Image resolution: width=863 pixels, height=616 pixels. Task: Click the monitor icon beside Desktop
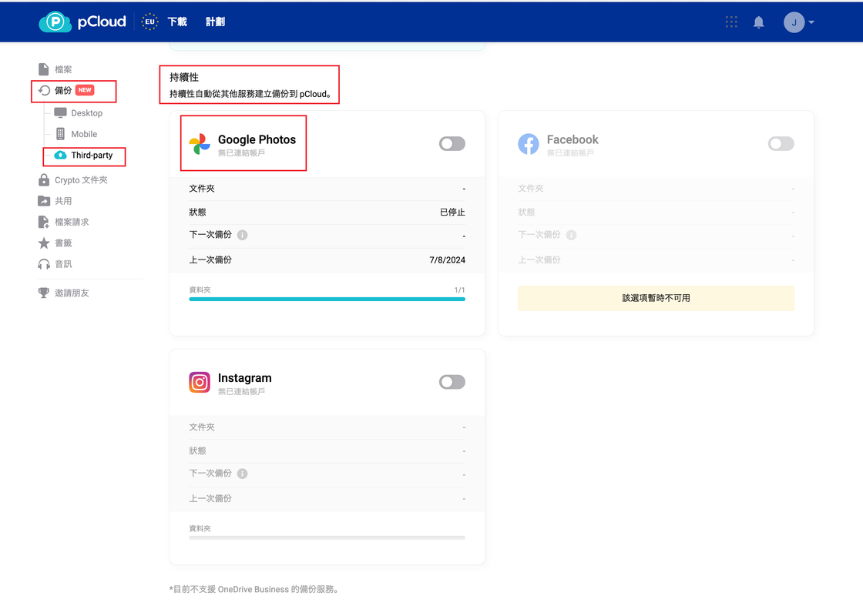61,112
